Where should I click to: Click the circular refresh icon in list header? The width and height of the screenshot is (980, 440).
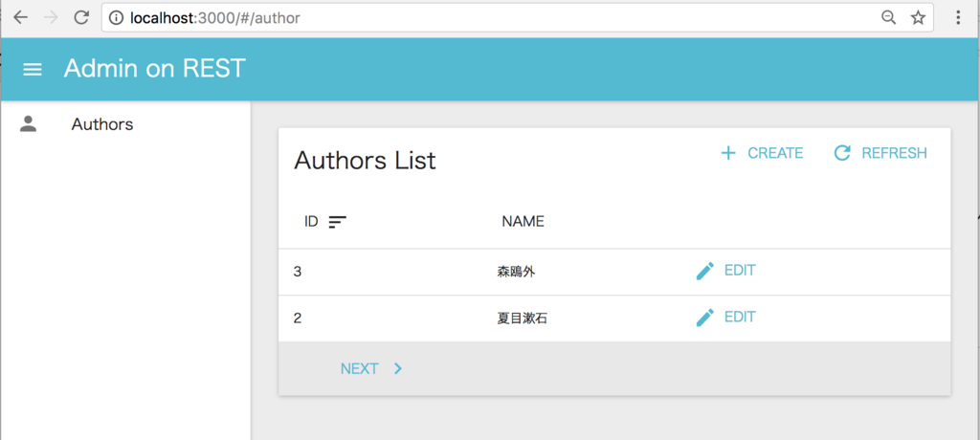tap(842, 153)
